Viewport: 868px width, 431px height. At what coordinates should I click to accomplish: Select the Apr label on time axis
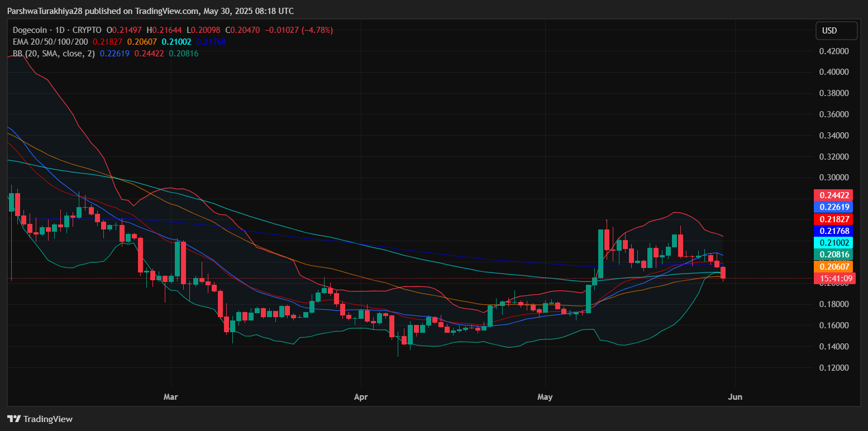[361, 397]
